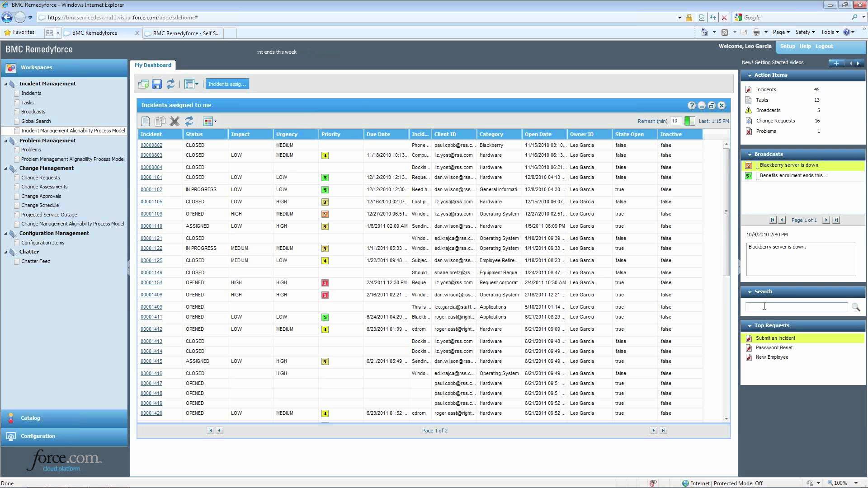Sort by the Due Date column header
Screen dimensions: 868x488
point(386,134)
